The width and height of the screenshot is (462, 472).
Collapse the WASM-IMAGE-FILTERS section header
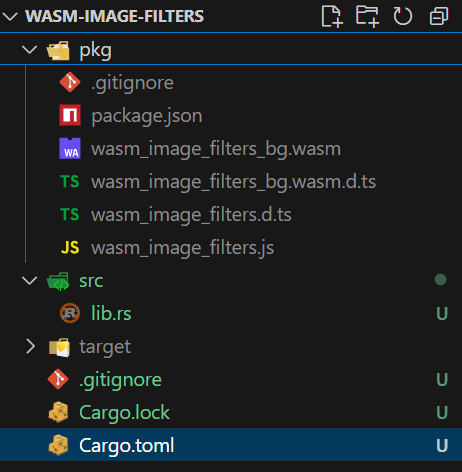[10, 16]
